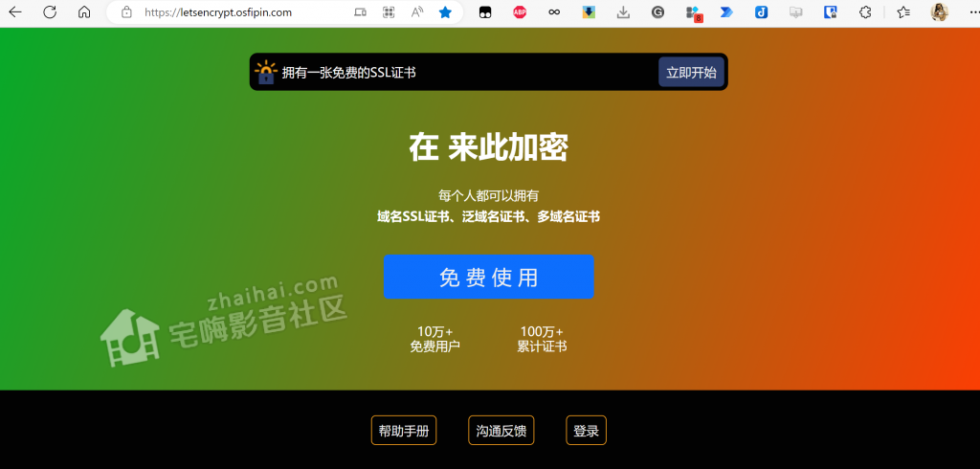This screenshot has height=469, width=980.
Task: Click the banner text 拥有一张免费的SSL证书
Action: click(x=348, y=73)
